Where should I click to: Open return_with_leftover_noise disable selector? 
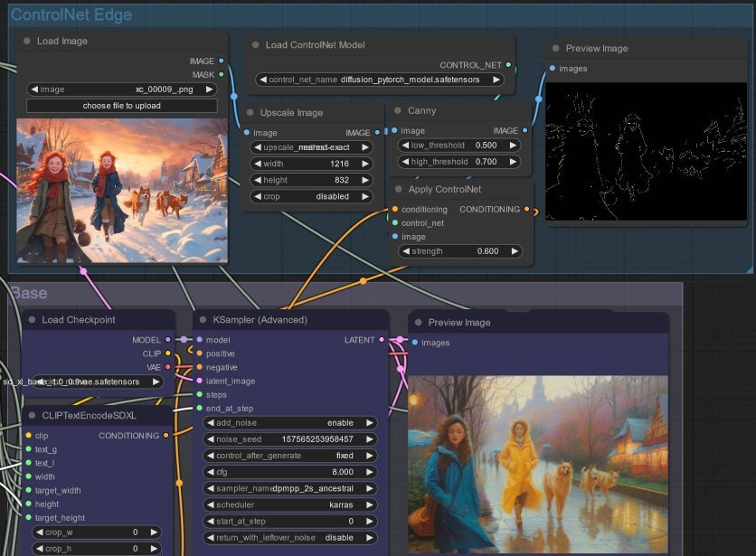tap(289, 538)
